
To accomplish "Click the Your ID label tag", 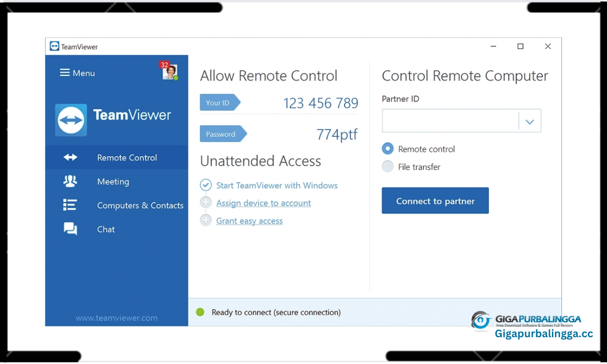I will 220,103.
